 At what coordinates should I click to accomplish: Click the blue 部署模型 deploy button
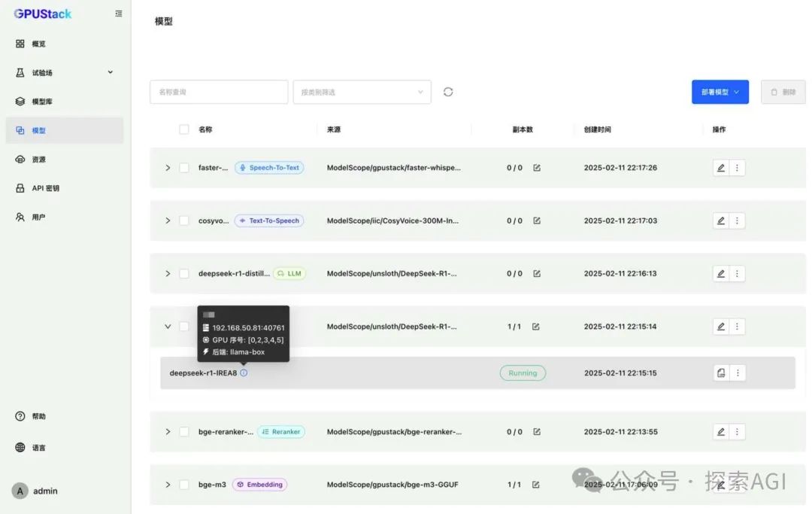point(720,90)
